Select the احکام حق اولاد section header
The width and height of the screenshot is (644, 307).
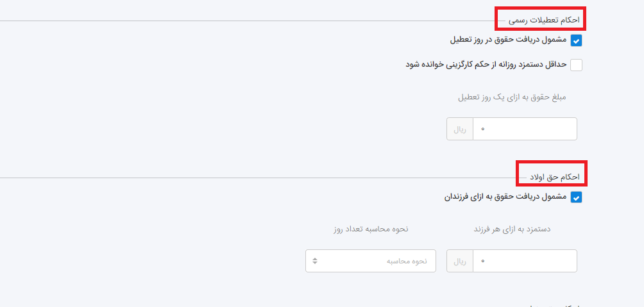coord(554,176)
